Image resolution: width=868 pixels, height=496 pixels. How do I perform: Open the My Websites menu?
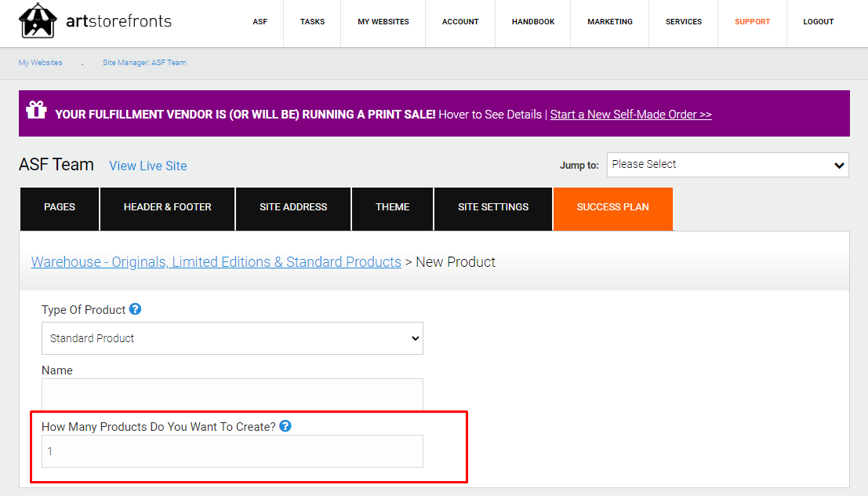tap(383, 22)
